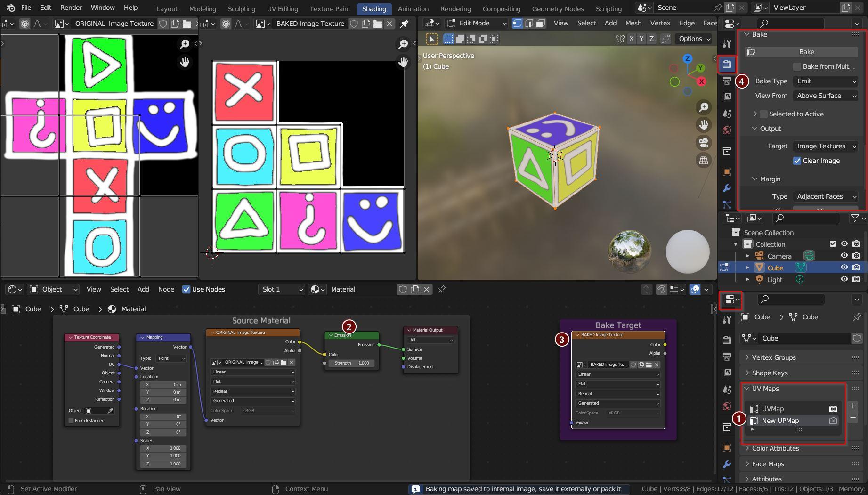Set New UPMap active for render camera icon
The image size is (868, 495).
[x=833, y=421]
